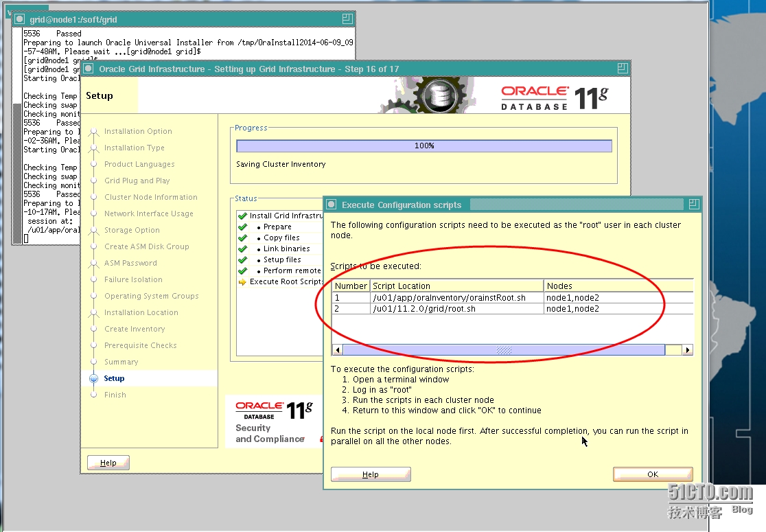
Task: Select Installation Option step in sidebar
Action: (138, 131)
